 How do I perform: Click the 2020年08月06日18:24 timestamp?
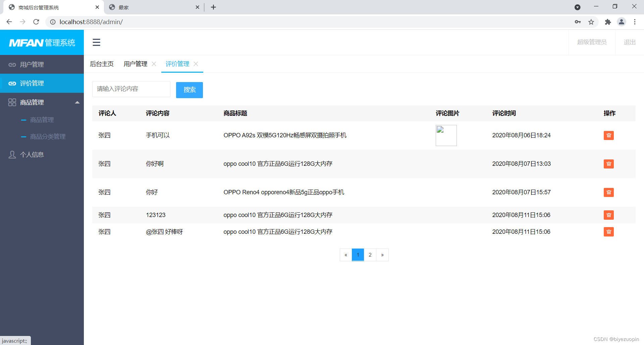point(521,135)
